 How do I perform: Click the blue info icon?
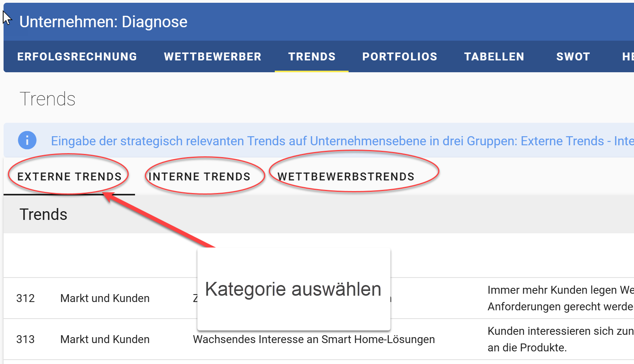click(27, 140)
